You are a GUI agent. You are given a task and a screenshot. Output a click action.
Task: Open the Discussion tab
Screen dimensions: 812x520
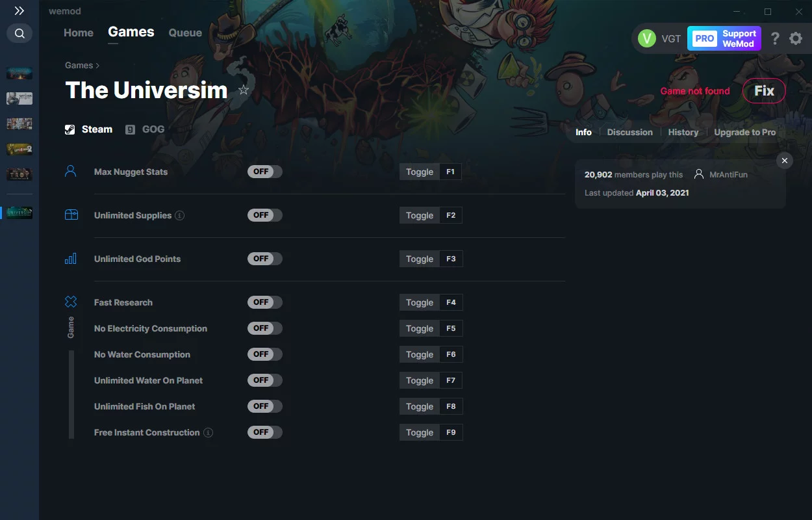click(x=629, y=132)
